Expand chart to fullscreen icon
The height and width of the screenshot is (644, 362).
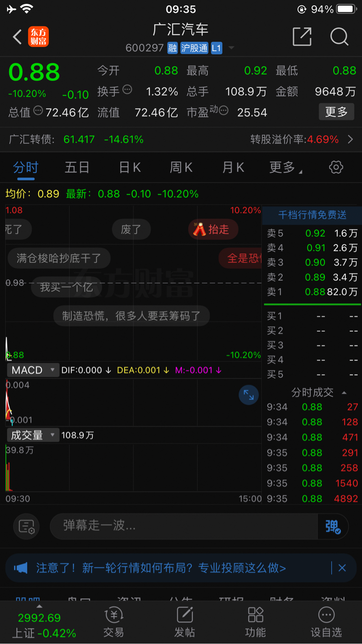point(248,395)
